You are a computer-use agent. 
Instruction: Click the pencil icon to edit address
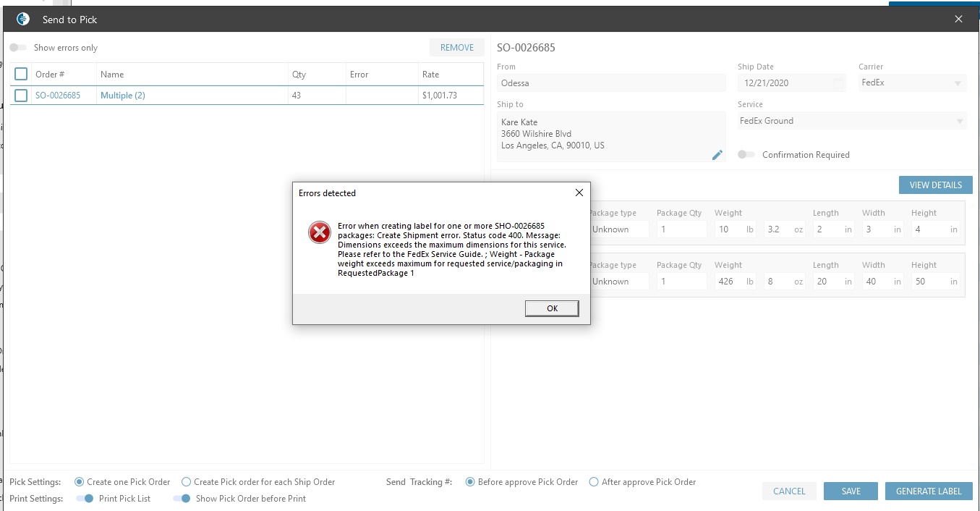(717, 155)
